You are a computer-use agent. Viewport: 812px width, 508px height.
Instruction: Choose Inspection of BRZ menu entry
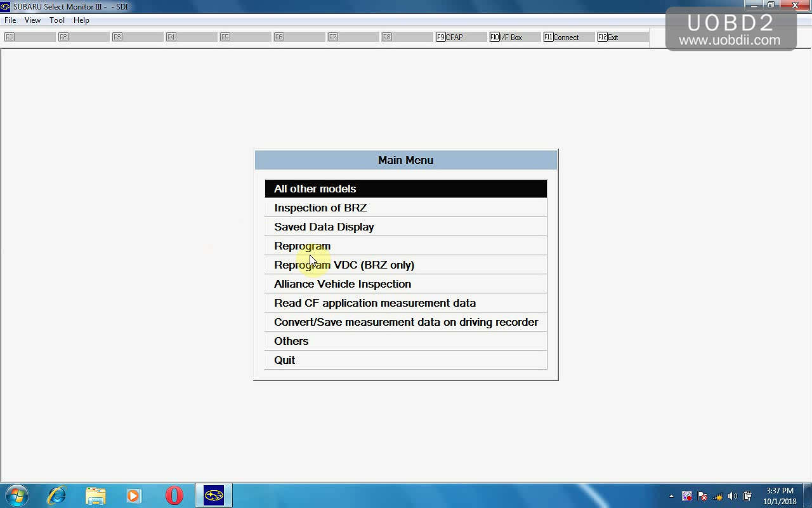pyautogui.click(x=320, y=208)
